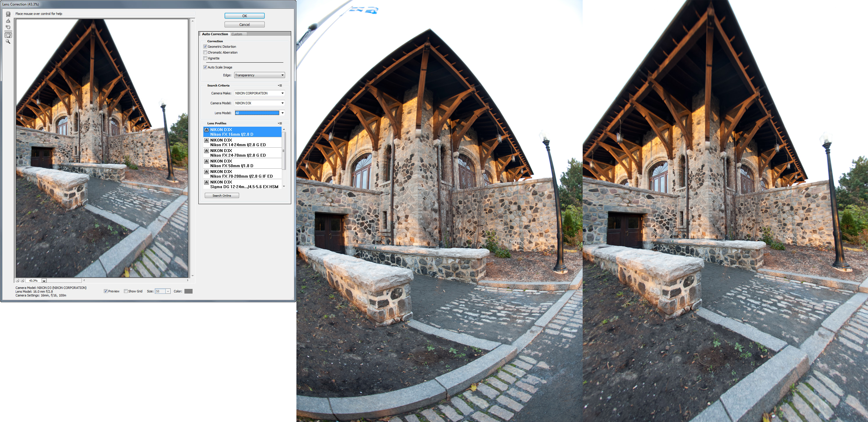The height and width of the screenshot is (422, 868).
Task: Select the Move Grid tool
Action: pyautogui.click(x=8, y=27)
